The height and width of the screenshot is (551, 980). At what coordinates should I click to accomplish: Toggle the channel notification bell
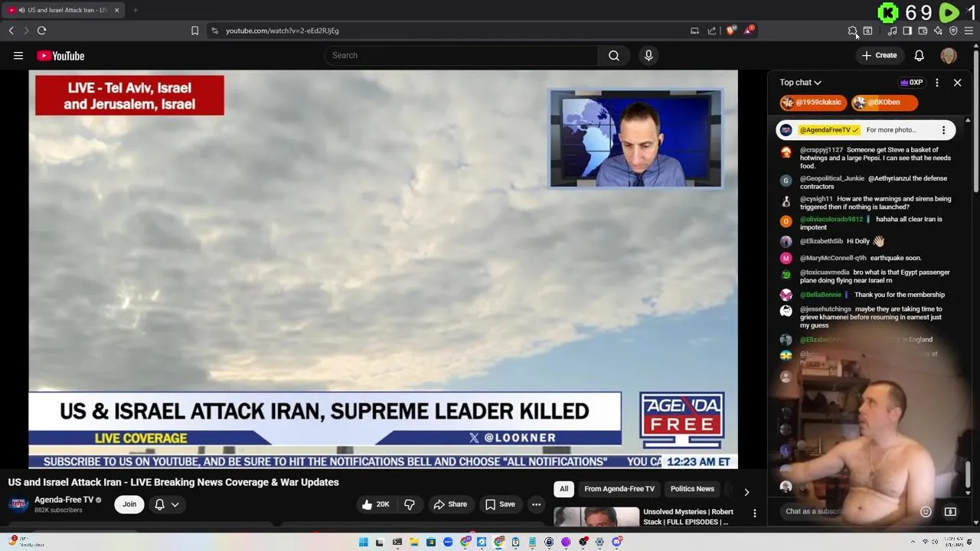[x=159, y=504]
